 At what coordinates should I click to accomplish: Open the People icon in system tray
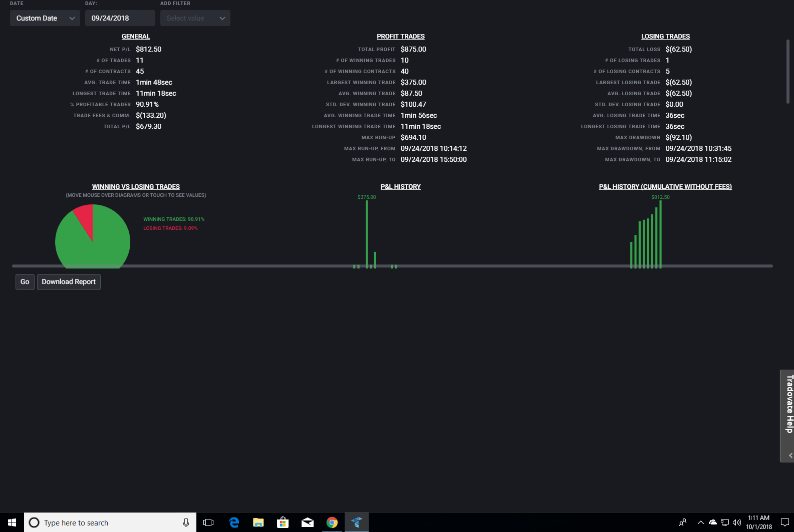pyautogui.click(x=682, y=522)
